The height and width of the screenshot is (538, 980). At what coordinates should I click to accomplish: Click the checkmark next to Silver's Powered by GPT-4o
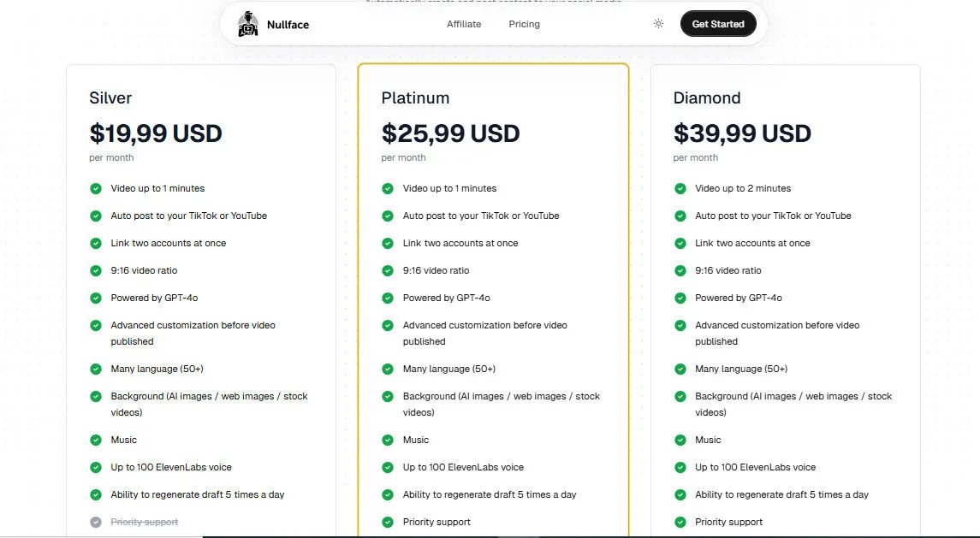[x=96, y=298]
